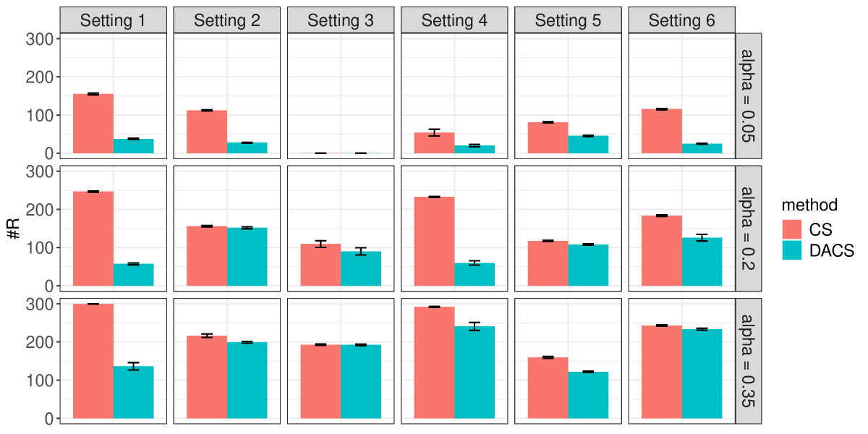The width and height of the screenshot is (868, 434).
Task: Click the teal DACS legend swatch
Action: point(796,250)
